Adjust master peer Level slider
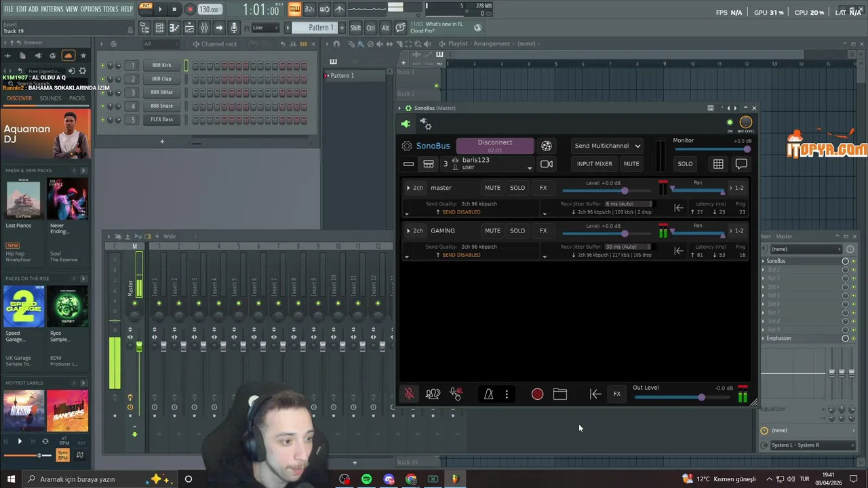868x488 pixels. pos(608,191)
